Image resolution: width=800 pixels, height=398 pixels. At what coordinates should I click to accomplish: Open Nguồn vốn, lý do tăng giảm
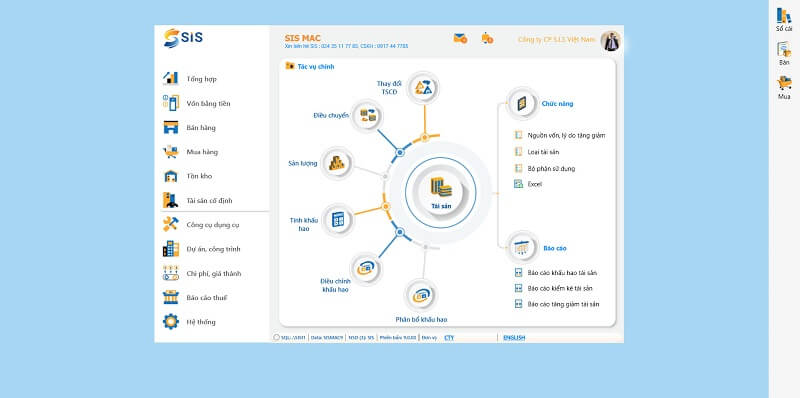click(560, 136)
